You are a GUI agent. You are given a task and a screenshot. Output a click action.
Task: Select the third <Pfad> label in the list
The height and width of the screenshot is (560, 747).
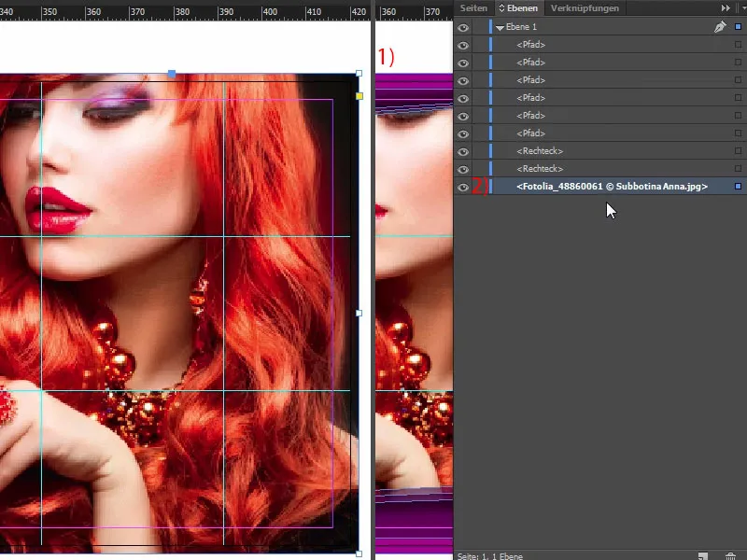click(x=530, y=79)
